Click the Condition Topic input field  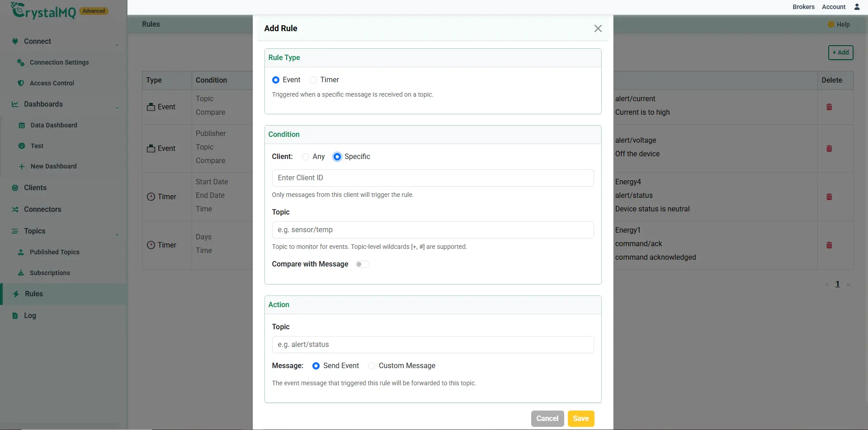click(x=433, y=230)
